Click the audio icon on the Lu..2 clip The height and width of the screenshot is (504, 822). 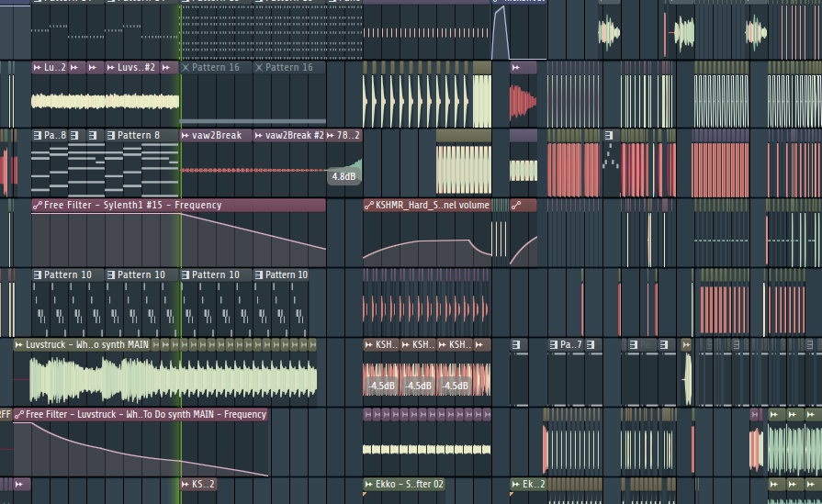[38, 68]
